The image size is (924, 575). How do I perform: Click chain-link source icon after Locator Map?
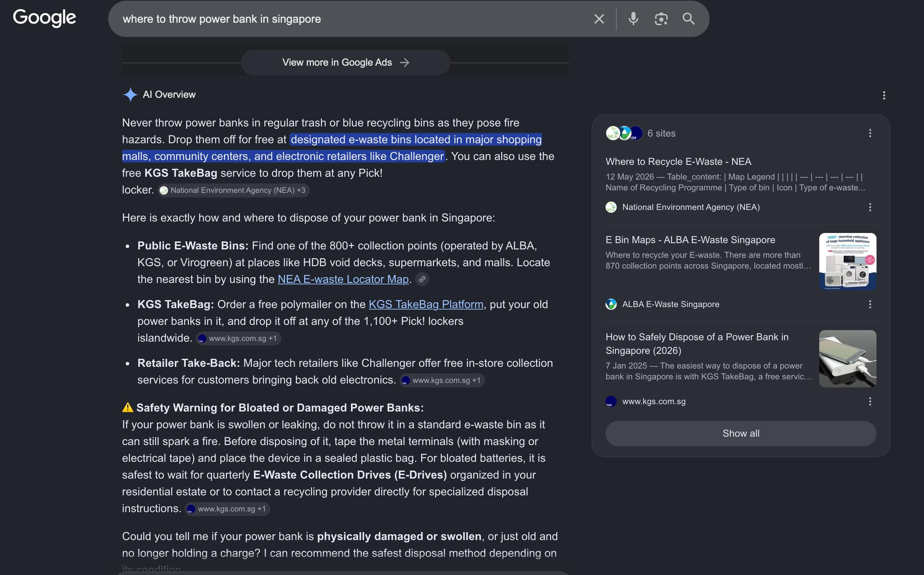coord(422,279)
